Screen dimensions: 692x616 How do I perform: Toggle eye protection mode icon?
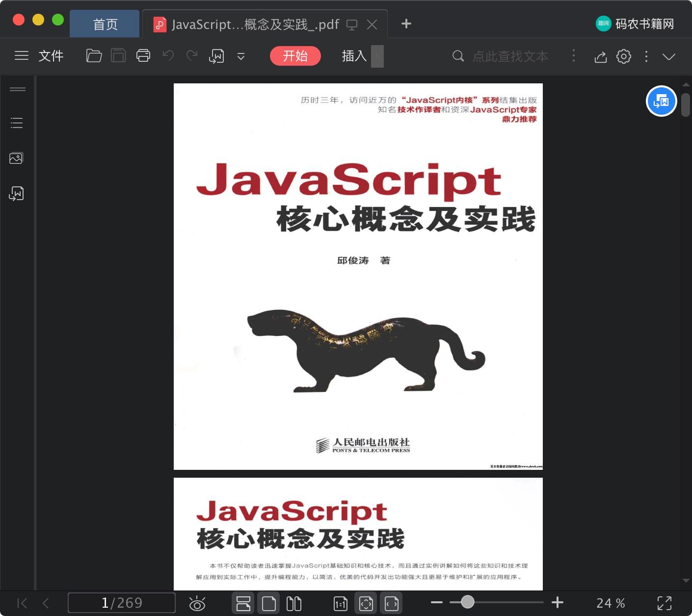point(197,603)
